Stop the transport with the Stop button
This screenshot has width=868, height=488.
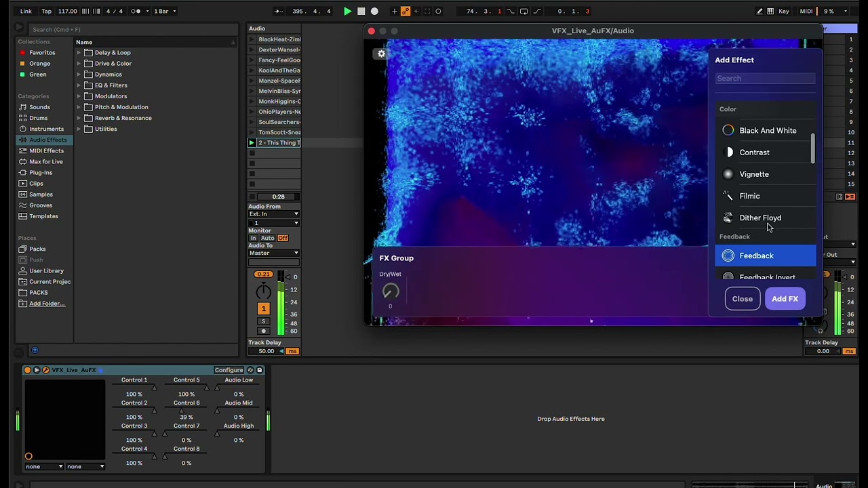361,11
